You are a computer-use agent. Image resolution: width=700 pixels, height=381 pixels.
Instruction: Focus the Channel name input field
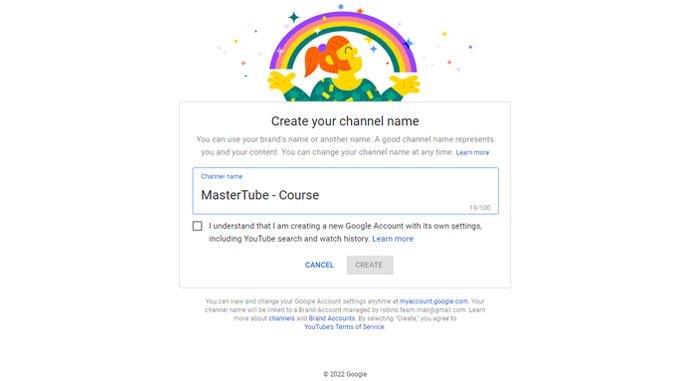[x=346, y=191]
